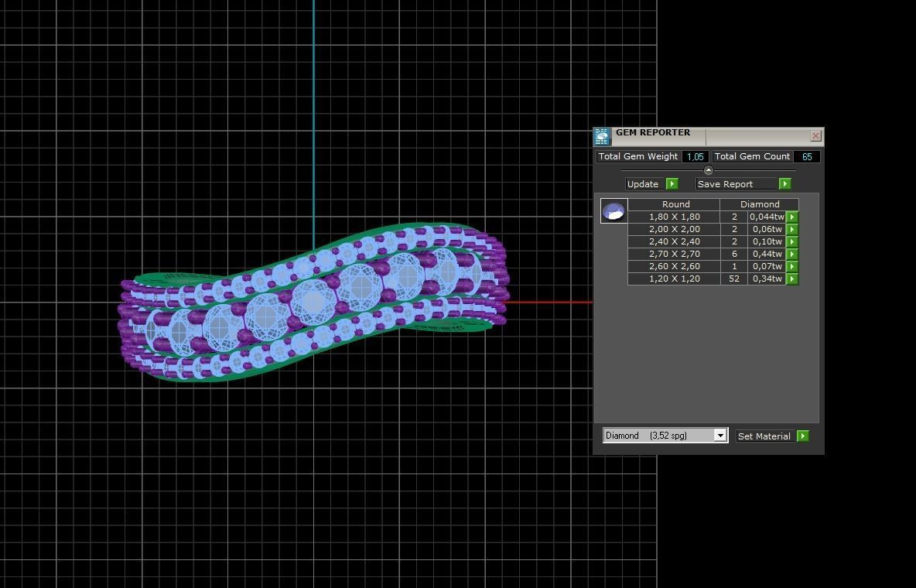916x588 pixels.
Task: Select the 2,40 X 2,40 size cell
Action: tap(674, 241)
